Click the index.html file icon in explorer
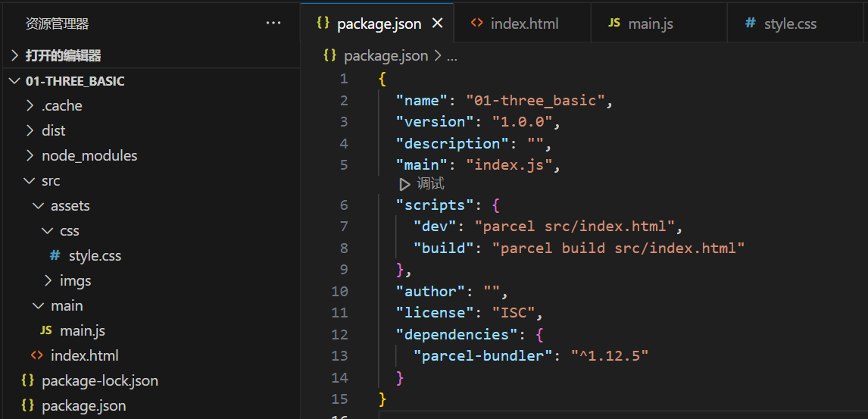 point(36,355)
